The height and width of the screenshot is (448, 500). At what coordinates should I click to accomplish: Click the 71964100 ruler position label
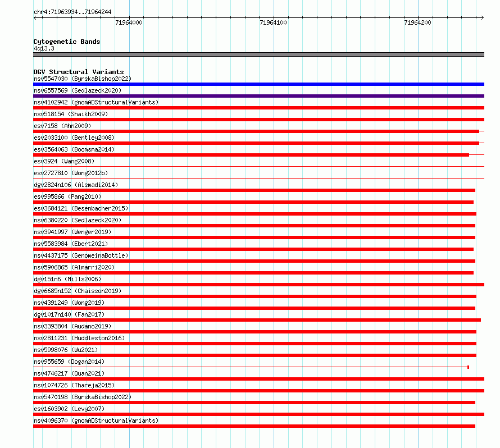(x=273, y=22)
